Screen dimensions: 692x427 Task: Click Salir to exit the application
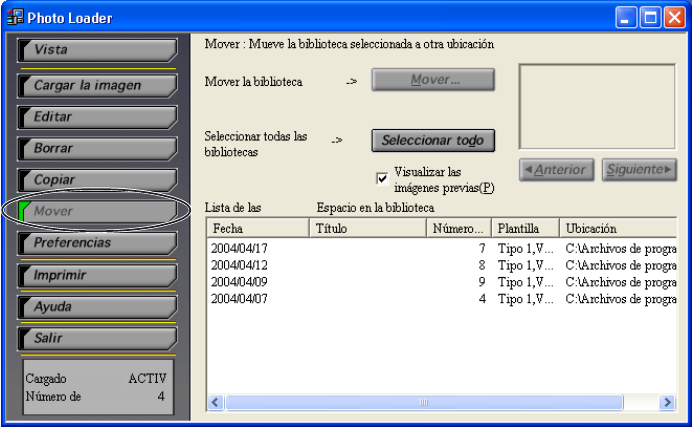click(x=97, y=338)
